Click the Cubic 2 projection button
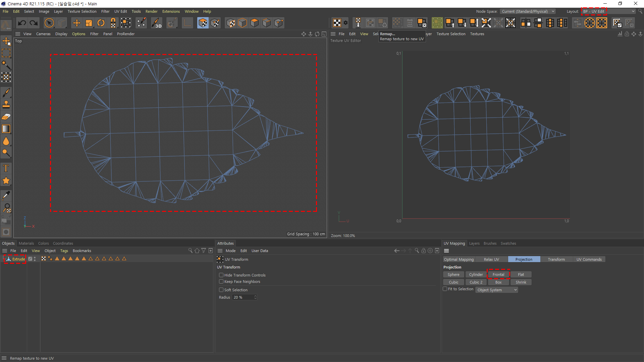 tap(476, 282)
